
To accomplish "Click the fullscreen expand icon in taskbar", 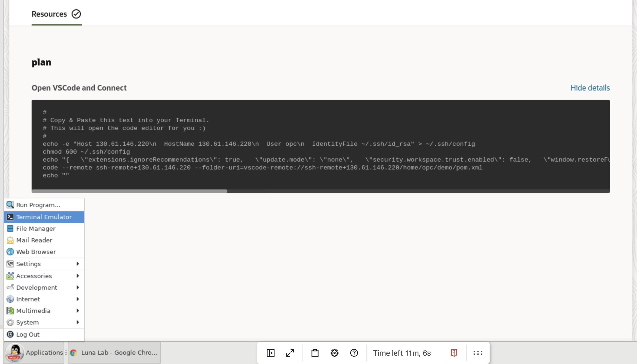I will [290, 353].
